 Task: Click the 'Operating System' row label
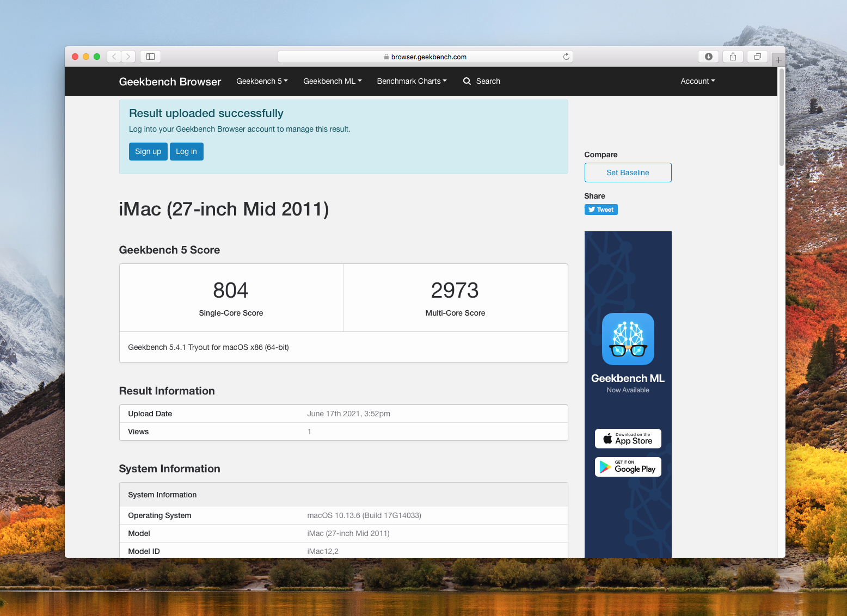159,515
